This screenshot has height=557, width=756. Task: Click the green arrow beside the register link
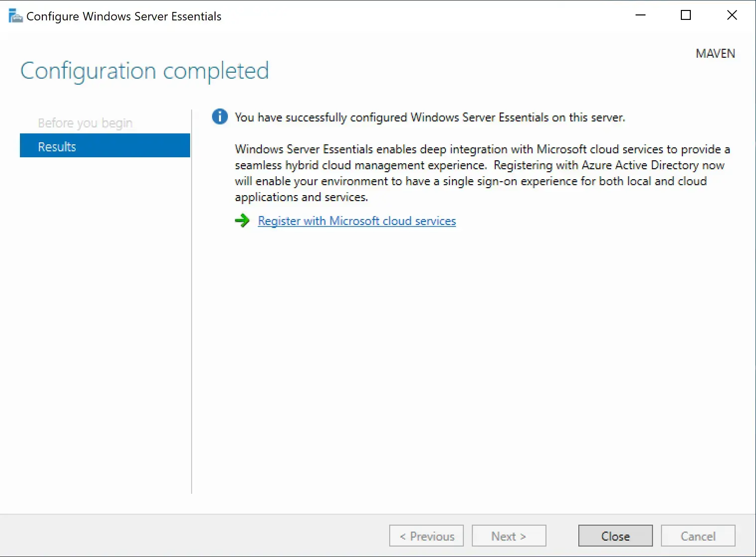tap(242, 221)
